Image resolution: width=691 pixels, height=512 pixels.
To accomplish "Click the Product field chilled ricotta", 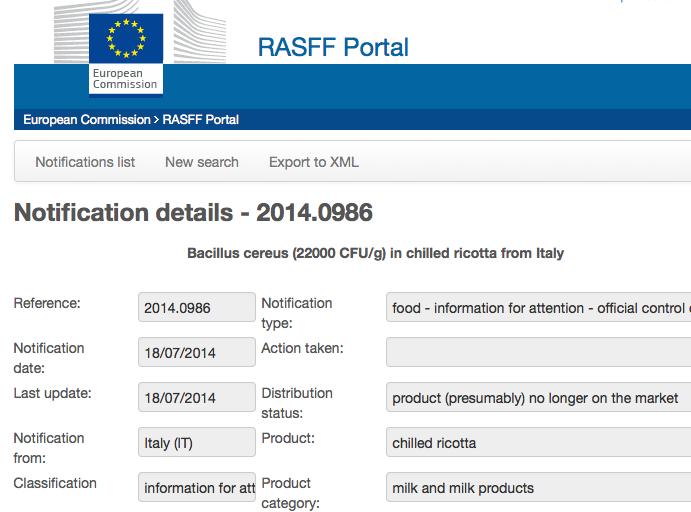I will pos(539,443).
